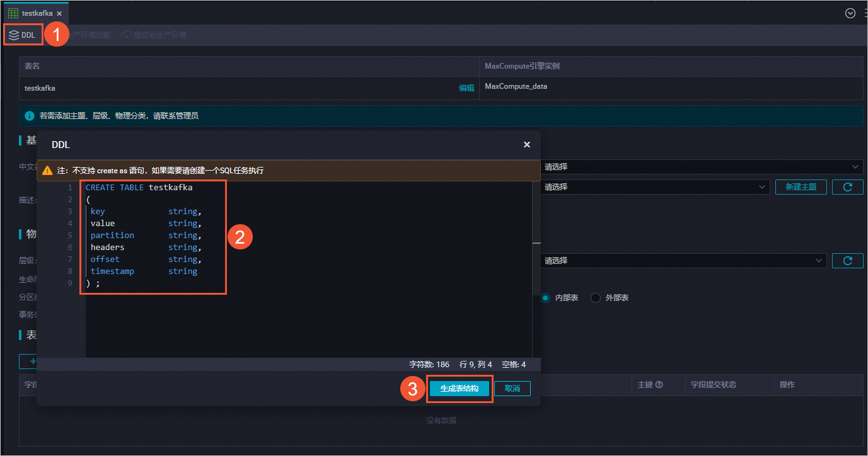
Task: Open the tab list dropdown circle icon
Action: tap(850, 13)
